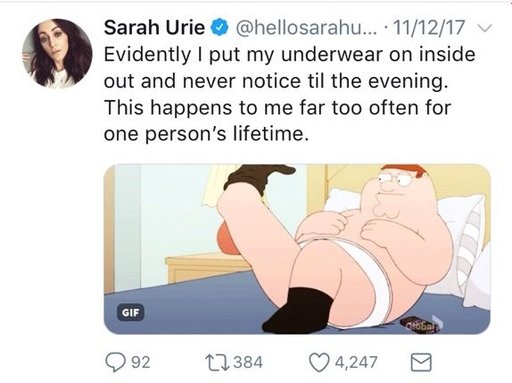Share the tweet via the envelope icon
The height and width of the screenshot is (383, 512).
(421, 362)
